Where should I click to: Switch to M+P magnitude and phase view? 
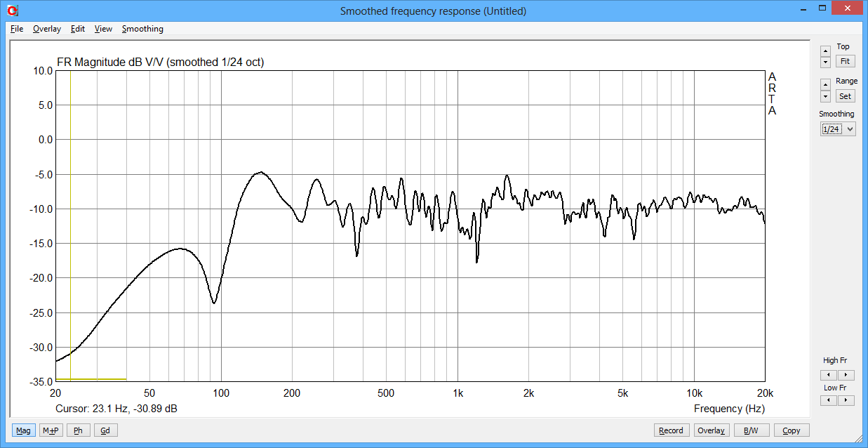[51, 430]
